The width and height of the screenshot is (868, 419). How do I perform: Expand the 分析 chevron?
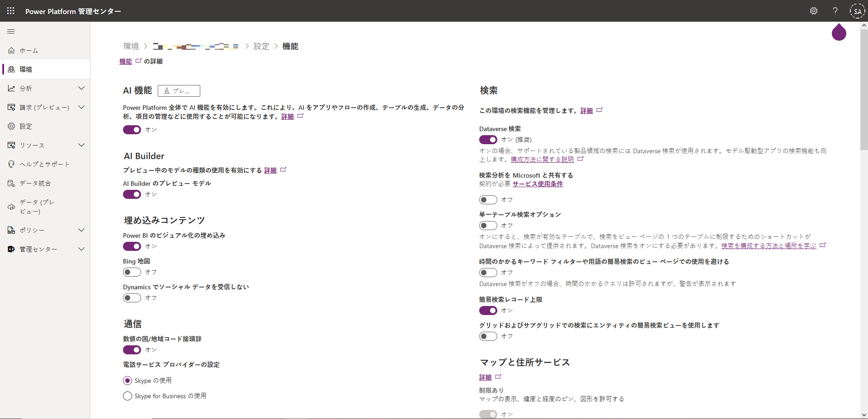(81, 88)
